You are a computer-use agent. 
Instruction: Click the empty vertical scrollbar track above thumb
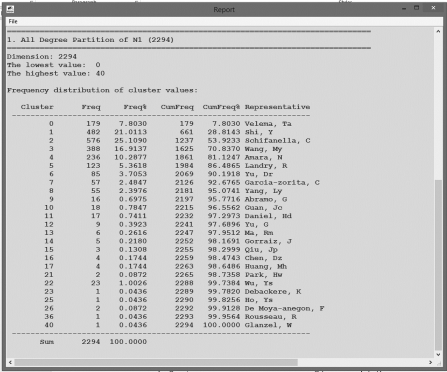click(438, 107)
